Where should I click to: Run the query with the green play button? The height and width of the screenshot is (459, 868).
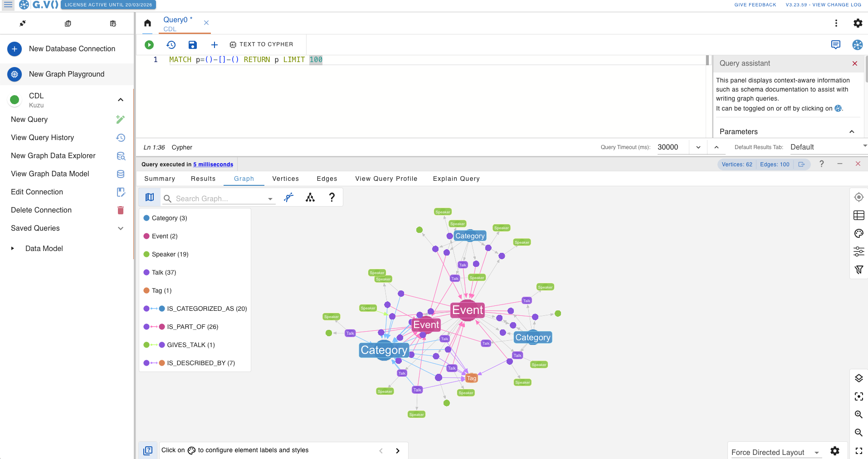coord(149,44)
